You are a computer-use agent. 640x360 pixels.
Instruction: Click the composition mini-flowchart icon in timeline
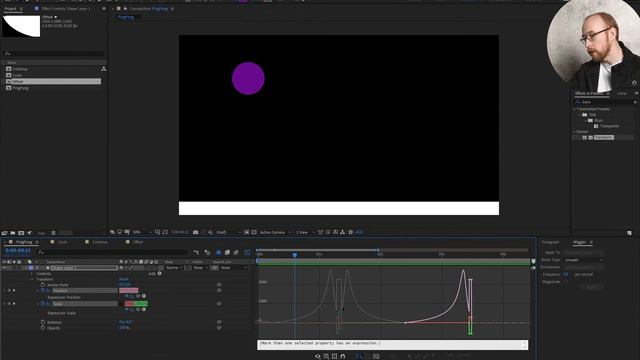196,252
